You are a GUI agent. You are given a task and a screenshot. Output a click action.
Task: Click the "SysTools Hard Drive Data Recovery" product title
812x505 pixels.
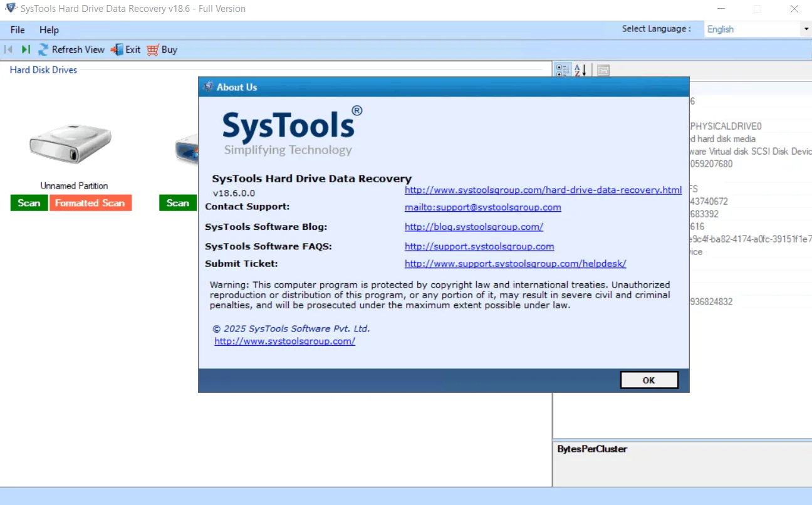312,179
